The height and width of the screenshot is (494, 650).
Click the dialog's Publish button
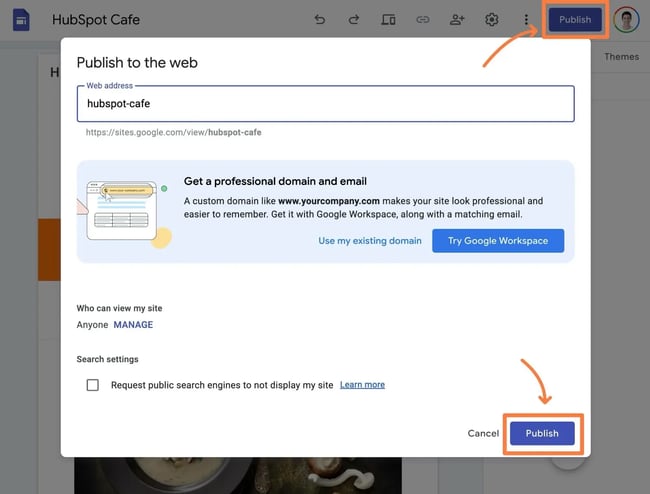pyautogui.click(x=542, y=433)
